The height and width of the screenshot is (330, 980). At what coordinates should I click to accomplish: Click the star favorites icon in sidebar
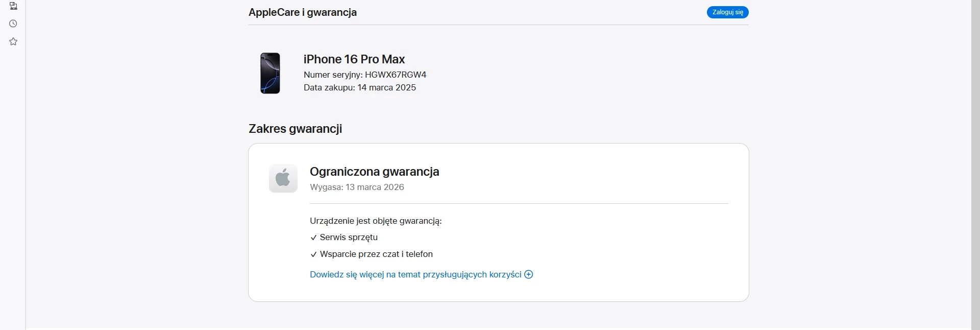13,41
